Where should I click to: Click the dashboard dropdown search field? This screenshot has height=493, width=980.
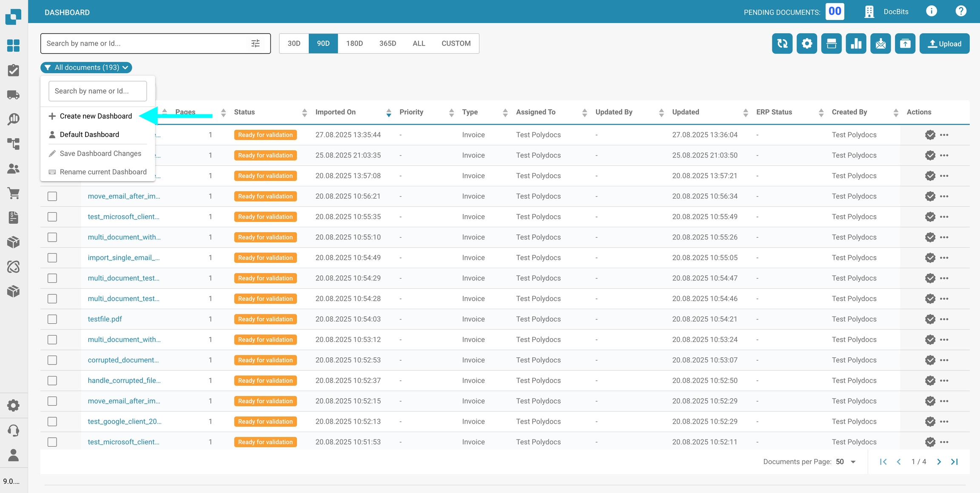click(97, 91)
